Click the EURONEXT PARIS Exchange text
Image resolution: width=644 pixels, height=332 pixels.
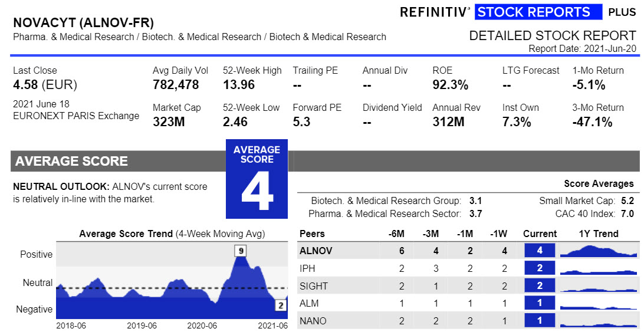[x=76, y=116]
